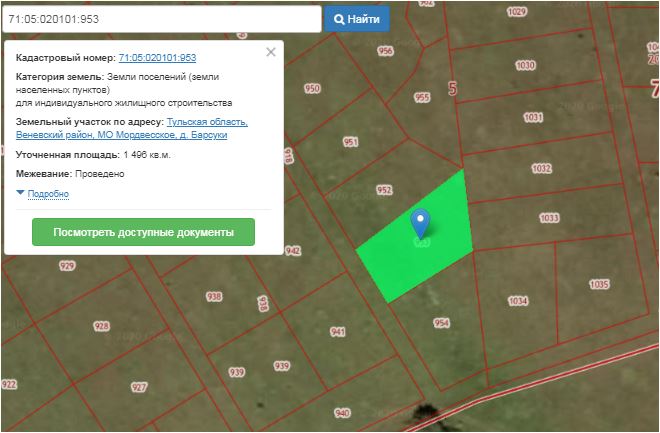
Task: Select parcel 941 on the map
Action: (x=337, y=331)
